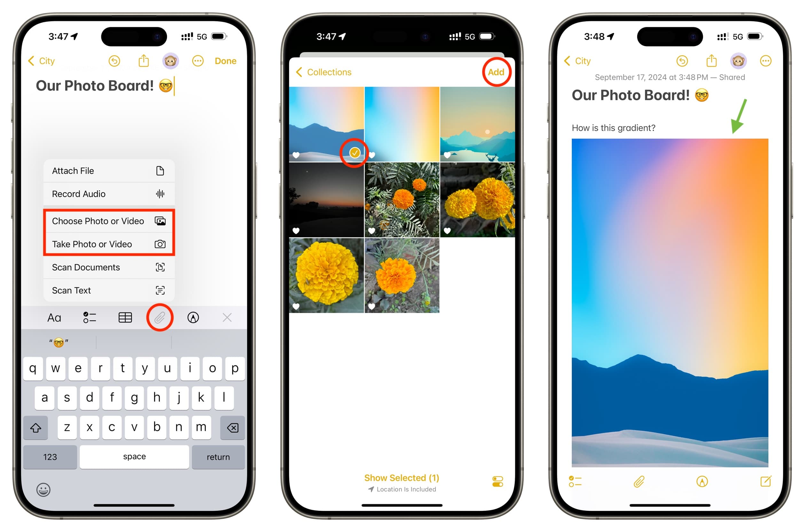Select Take Photo or Video option
Image resolution: width=804 pixels, height=532 pixels.
coord(108,244)
